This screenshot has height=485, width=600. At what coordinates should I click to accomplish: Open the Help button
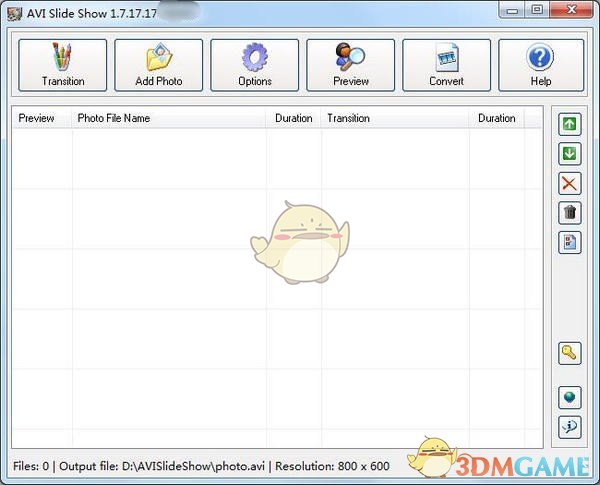(540, 65)
